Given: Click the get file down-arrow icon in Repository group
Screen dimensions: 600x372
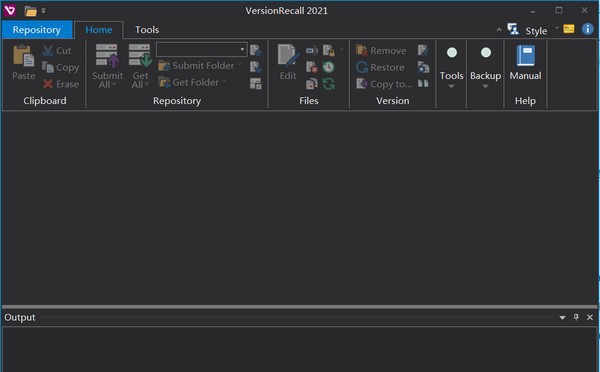Looking at the screenshot, I should tap(256, 67).
